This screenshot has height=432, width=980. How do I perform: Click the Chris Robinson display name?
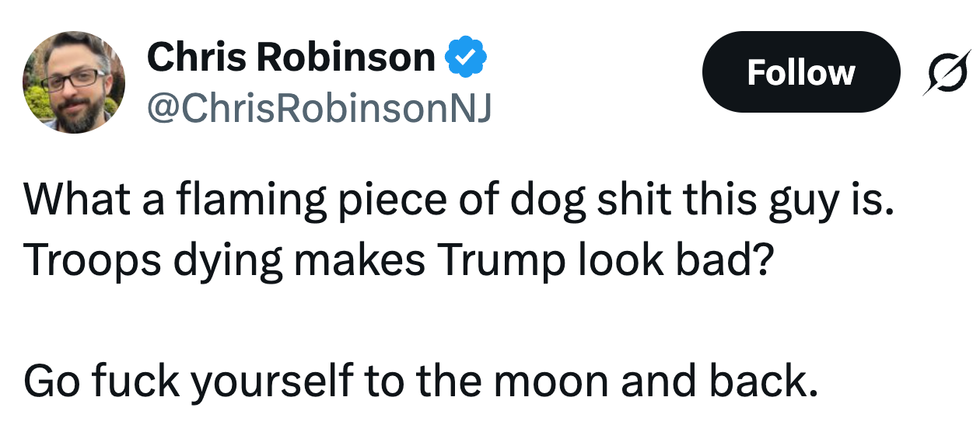(291, 58)
